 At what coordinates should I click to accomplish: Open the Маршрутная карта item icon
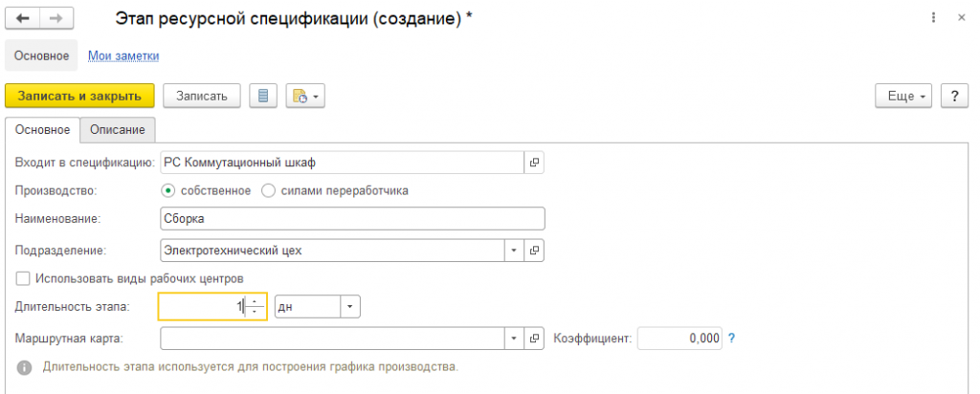tap(534, 339)
